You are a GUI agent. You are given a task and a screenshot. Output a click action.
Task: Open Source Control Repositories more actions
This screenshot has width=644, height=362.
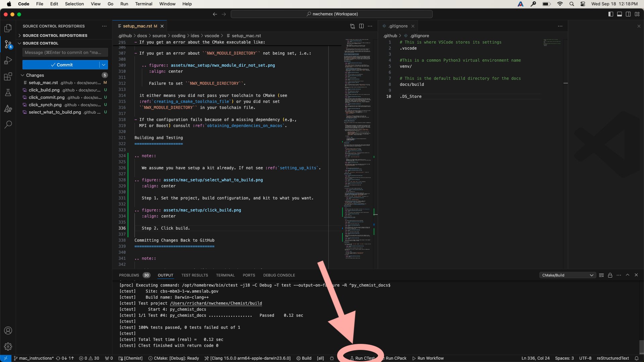pos(104,26)
